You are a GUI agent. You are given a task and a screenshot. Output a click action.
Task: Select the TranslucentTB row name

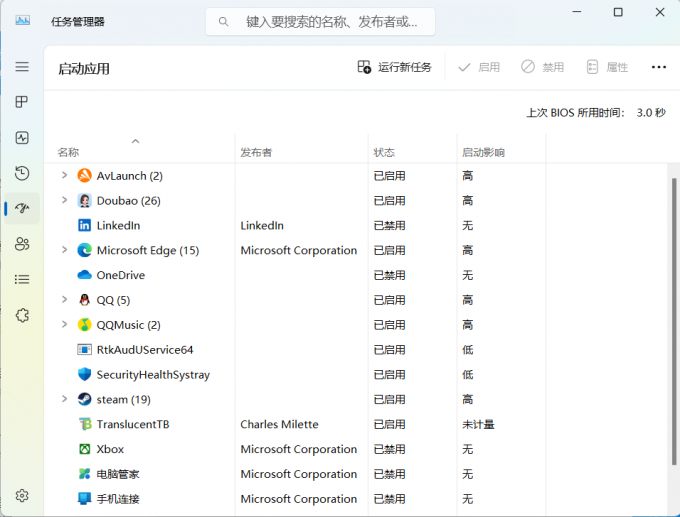(x=133, y=424)
